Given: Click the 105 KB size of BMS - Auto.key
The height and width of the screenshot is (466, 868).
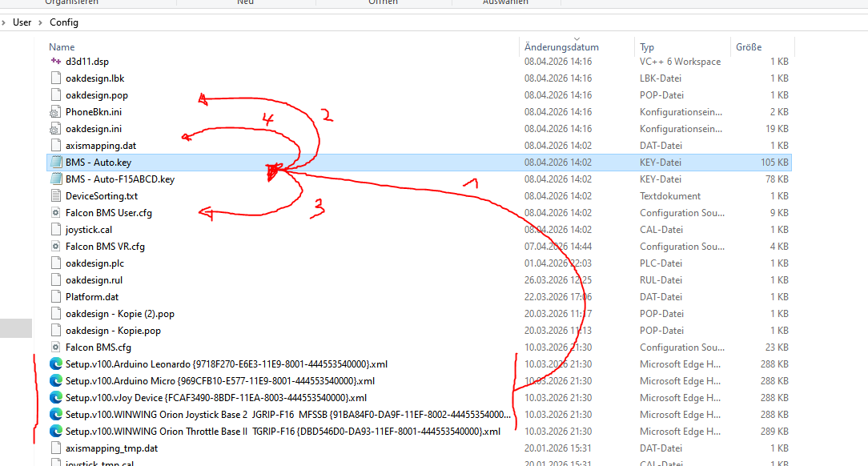Looking at the screenshot, I should click(774, 163).
